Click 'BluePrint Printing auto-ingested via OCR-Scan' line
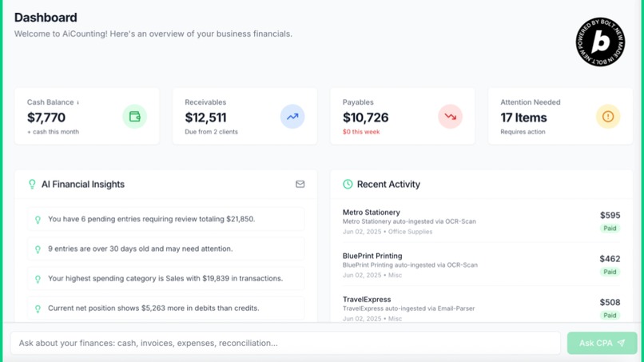Image resolution: width=644 pixels, height=362 pixels. tap(410, 265)
